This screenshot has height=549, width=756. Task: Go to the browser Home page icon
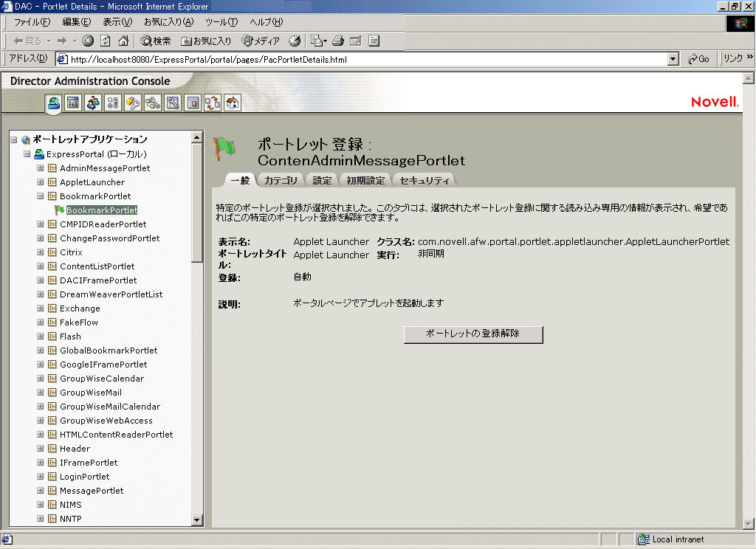pos(123,41)
